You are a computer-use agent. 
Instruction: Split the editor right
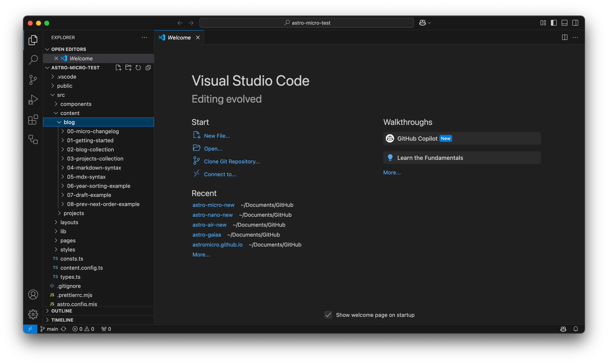point(565,37)
